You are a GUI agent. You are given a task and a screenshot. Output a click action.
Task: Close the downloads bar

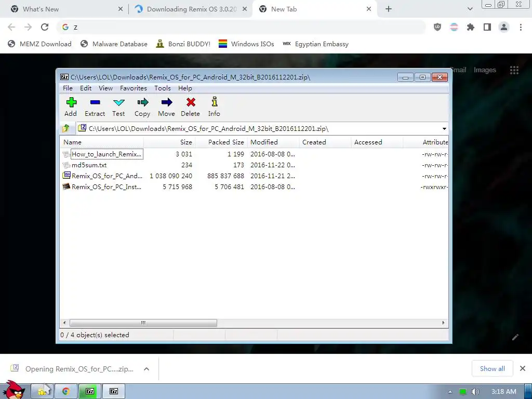(x=523, y=368)
